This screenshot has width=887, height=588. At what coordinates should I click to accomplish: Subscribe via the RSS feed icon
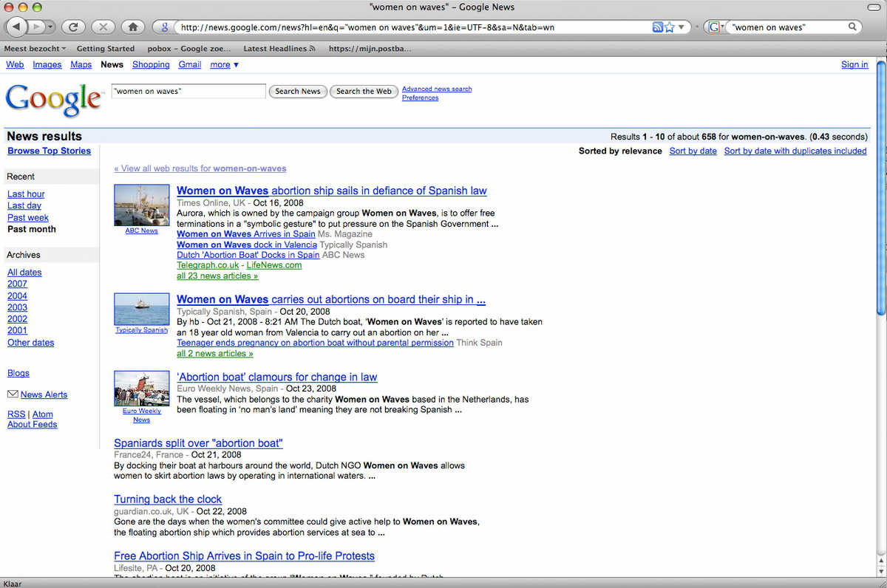[656, 27]
